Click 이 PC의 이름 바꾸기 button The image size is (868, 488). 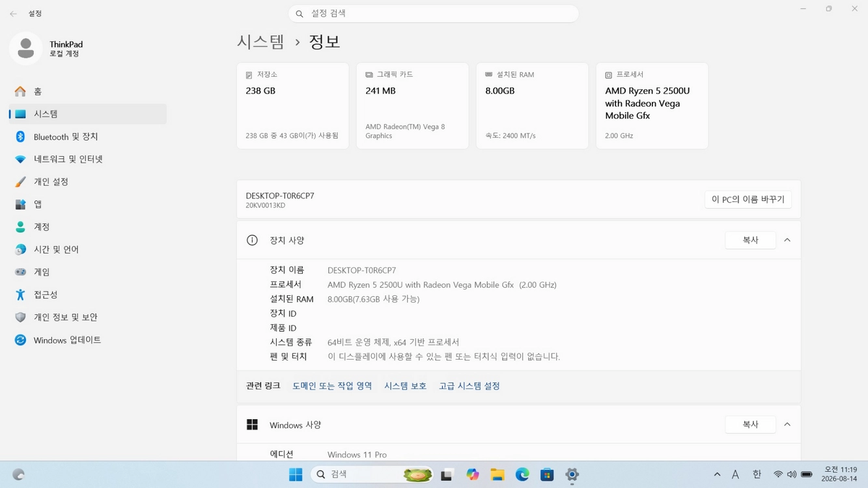[x=748, y=200]
